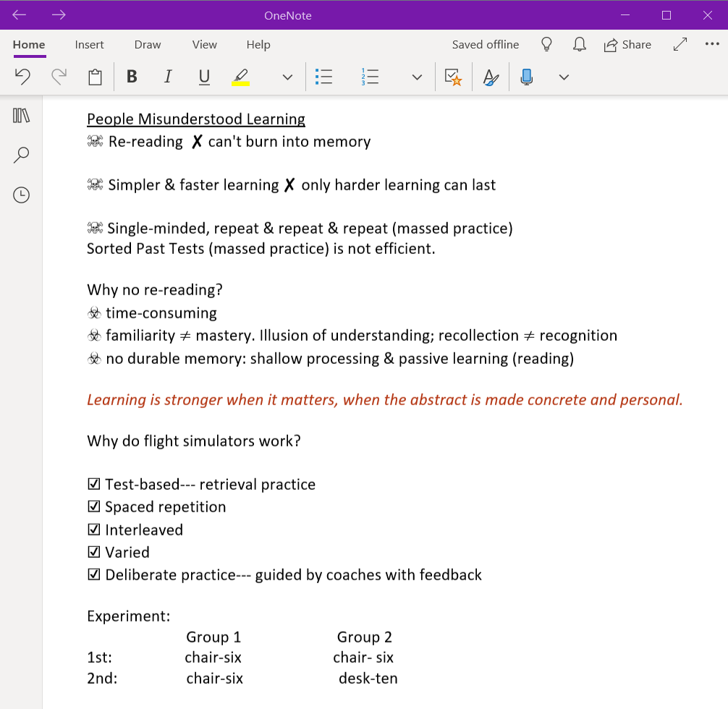Expand the Dictate options chevron
The width and height of the screenshot is (728, 709).
tap(564, 77)
